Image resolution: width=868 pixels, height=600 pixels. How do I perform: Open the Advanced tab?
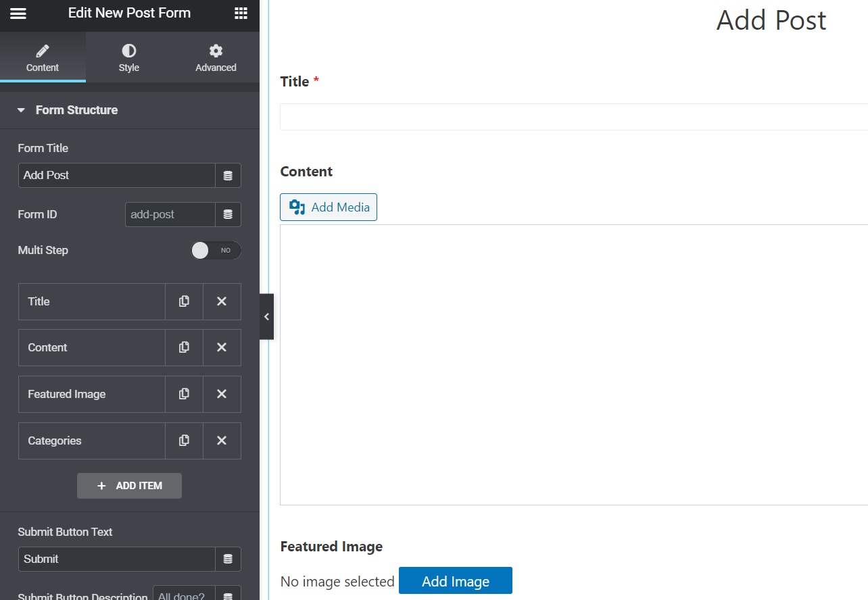(x=215, y=57)
